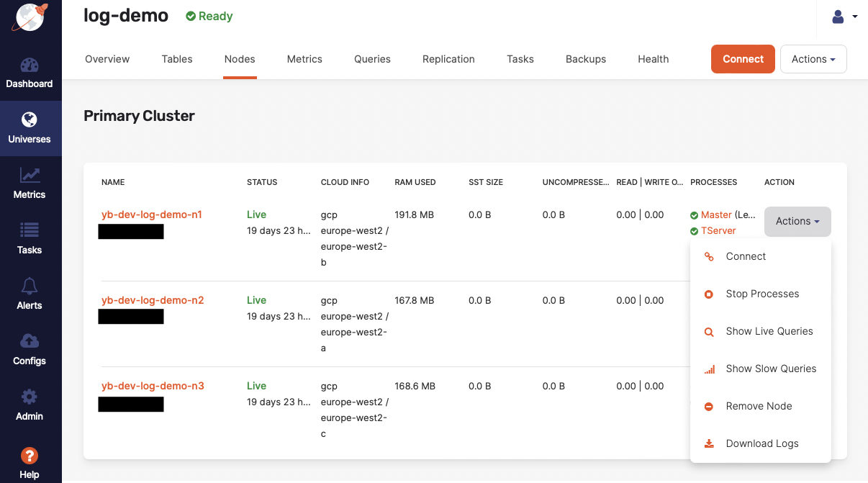Choose Stop Processes from the menu

click(761, 294)
